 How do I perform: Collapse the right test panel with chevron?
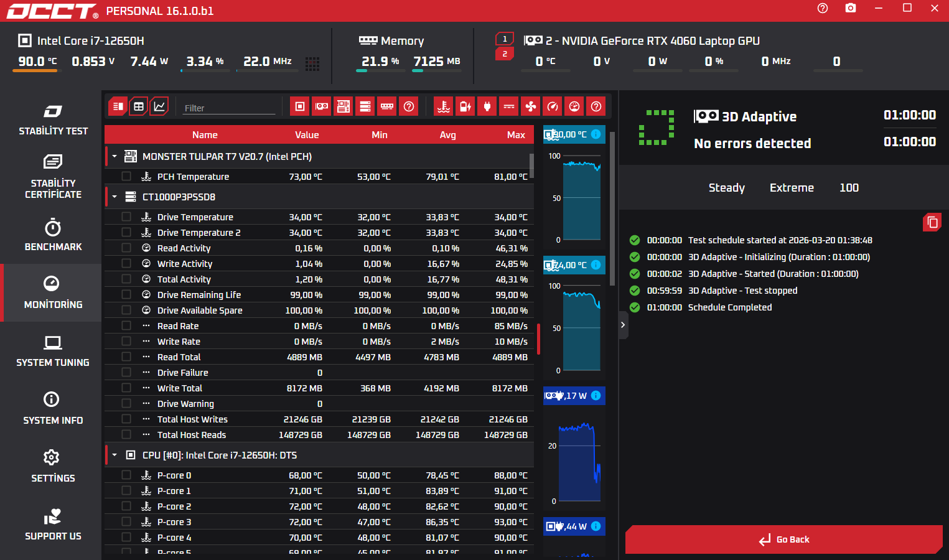[623, 325]
